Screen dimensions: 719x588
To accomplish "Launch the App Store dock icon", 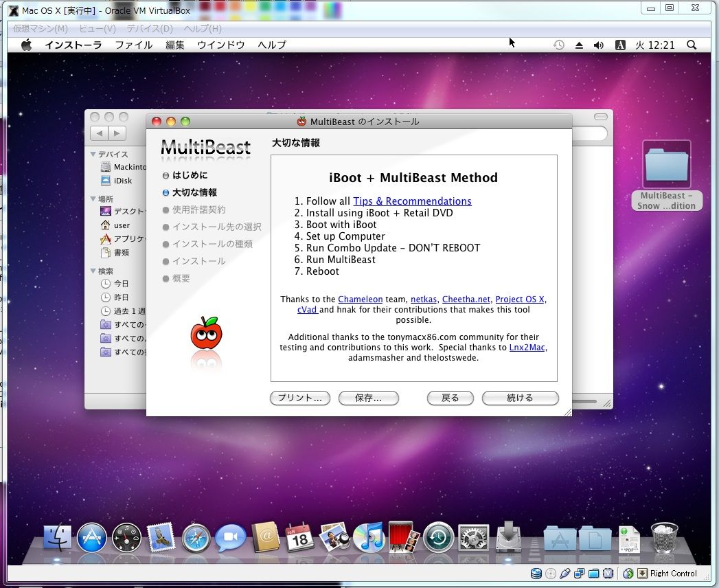I will 92,537.
